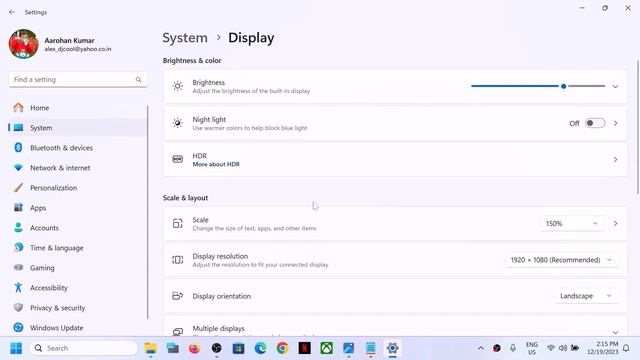Viewport: 640px width, 360px height.
Task: Click the Network wifi icon in sidebar
Action: [18, 167]
